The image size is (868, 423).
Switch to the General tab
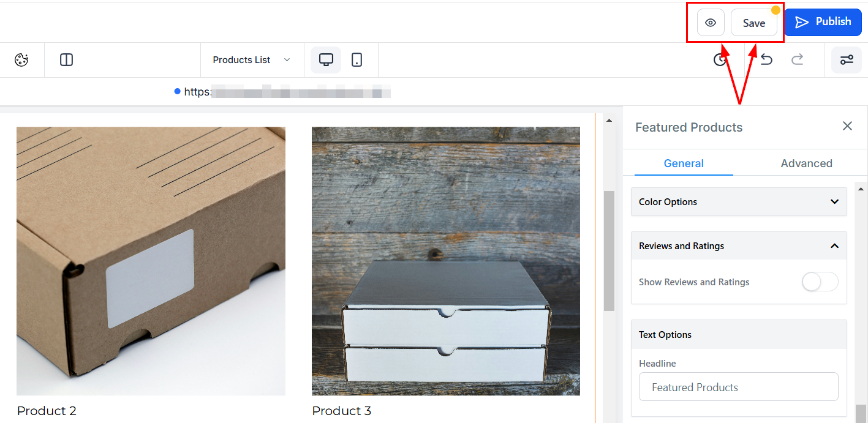coord(684,163)
